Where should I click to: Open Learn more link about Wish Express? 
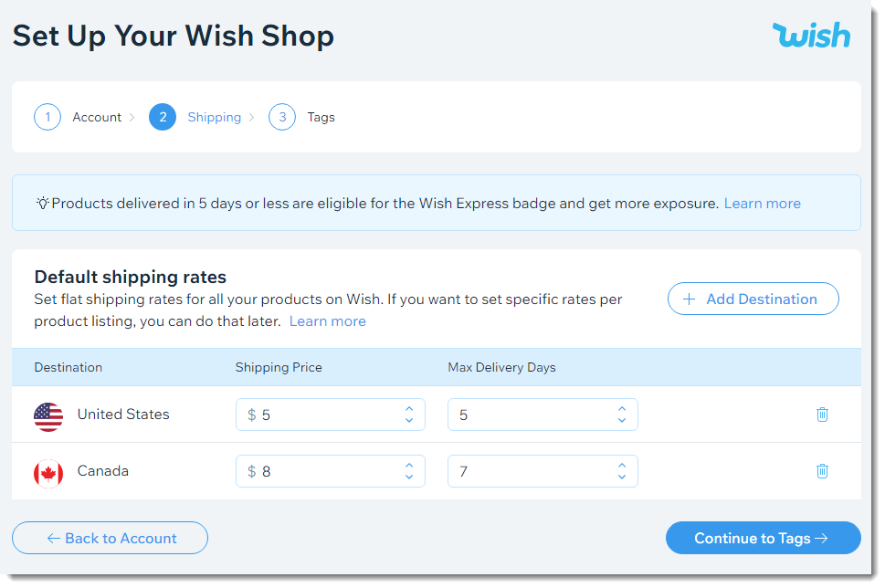[x=762, y=203]
